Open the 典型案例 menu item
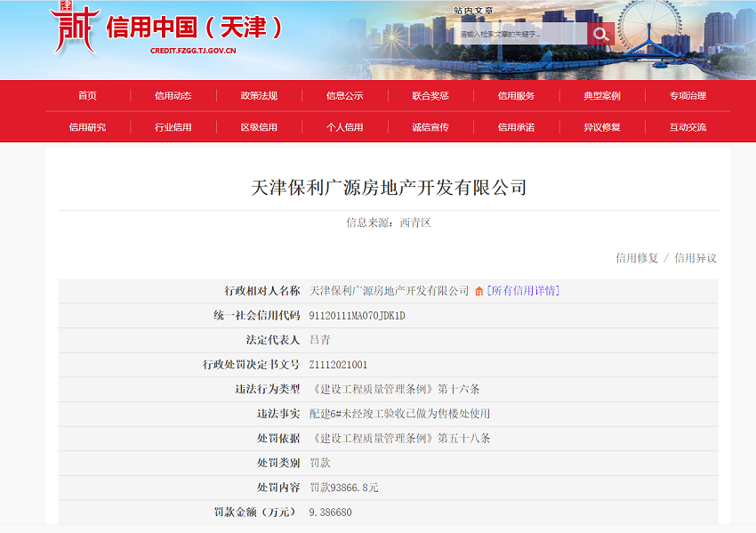 click(602, 96)
